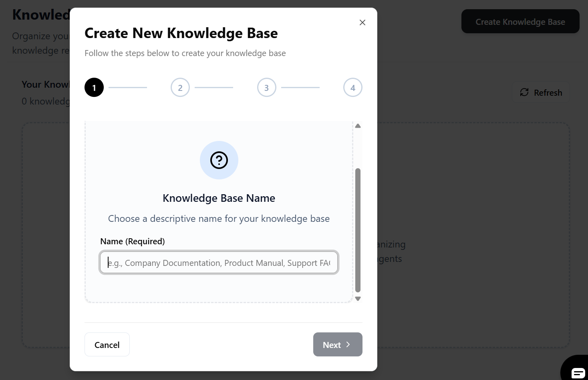Select step 1 in the wizard
The height and width of the screenshot is (380, 588).
(94, 87)
